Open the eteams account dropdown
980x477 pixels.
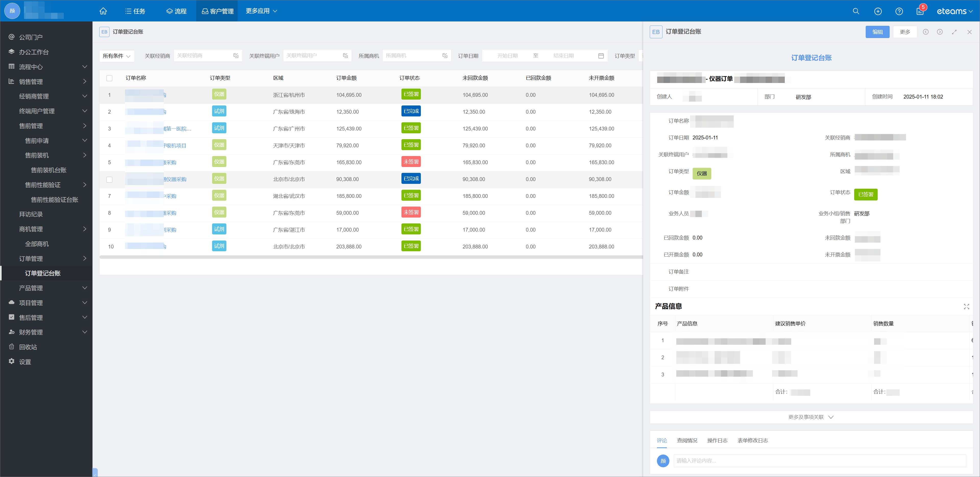(x=954, y=11)
